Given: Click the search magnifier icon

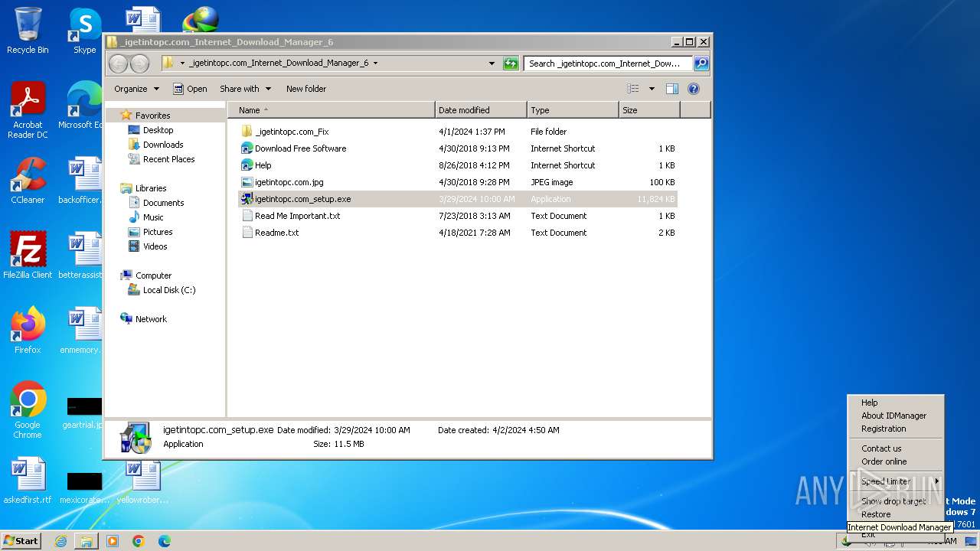Looking at the screenshot, I should [x=701, y=64].
